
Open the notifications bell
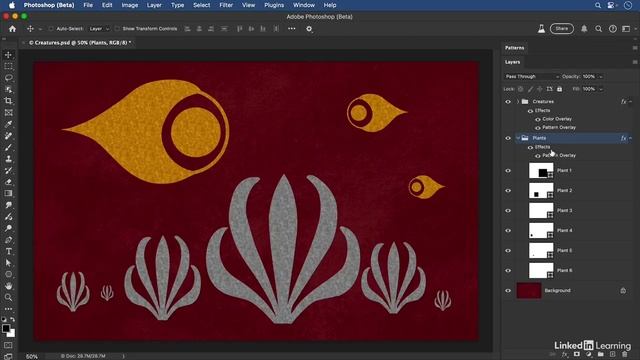click(584, 29)
